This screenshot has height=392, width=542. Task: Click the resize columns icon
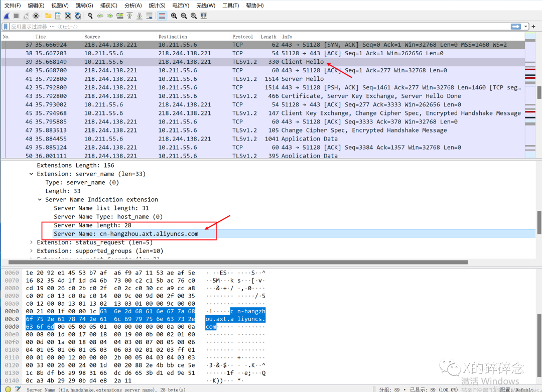click(x=203, y=16)
